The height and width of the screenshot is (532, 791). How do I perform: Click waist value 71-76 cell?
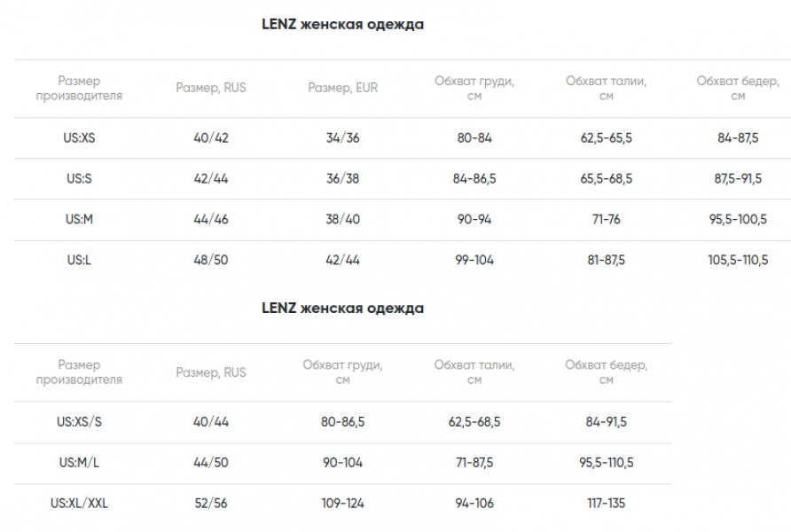(x=607, y=220)
